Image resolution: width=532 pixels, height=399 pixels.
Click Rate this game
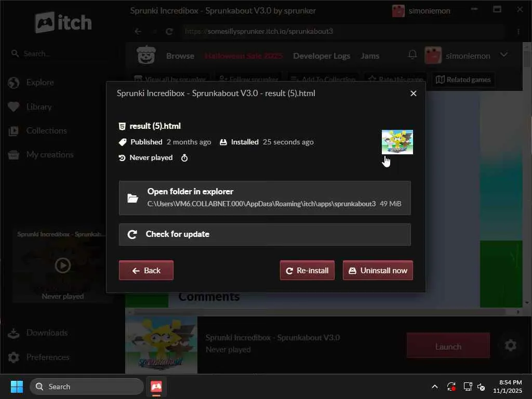[x=396, y=79]
